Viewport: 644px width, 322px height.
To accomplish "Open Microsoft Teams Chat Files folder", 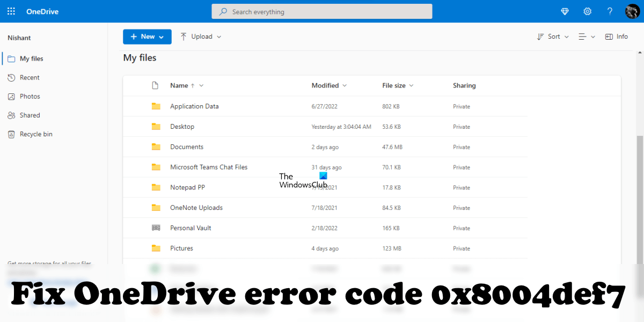I will (209, 167).
